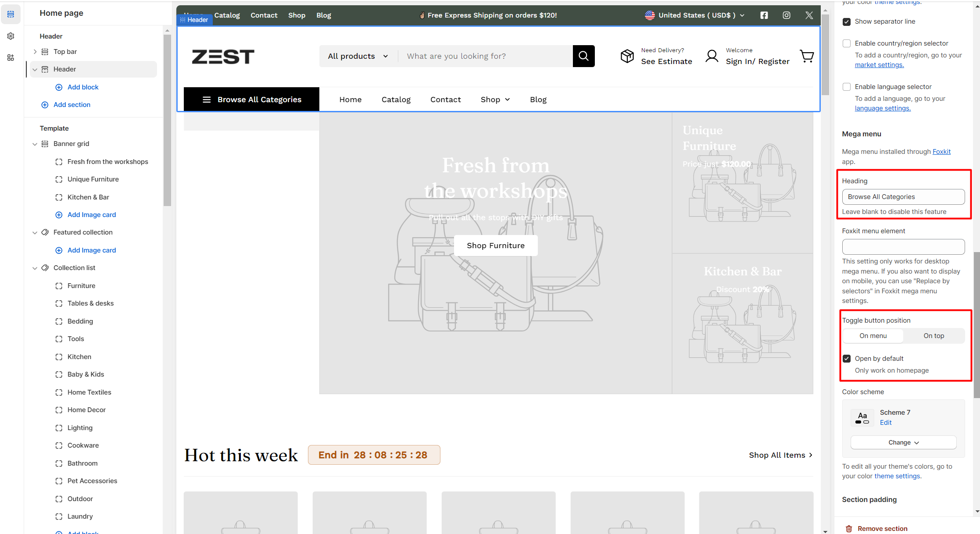Screen dimensions: 980x534
Task: Click the Facebook icon in top bar
Action: coord(764,15)
